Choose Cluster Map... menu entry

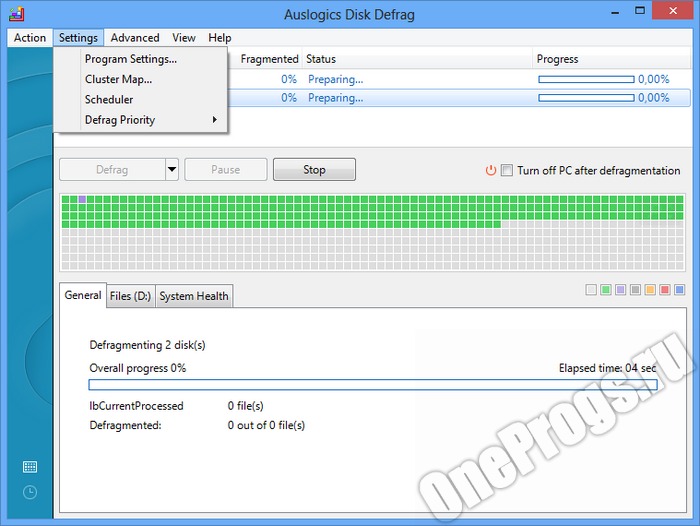[141, 79]
